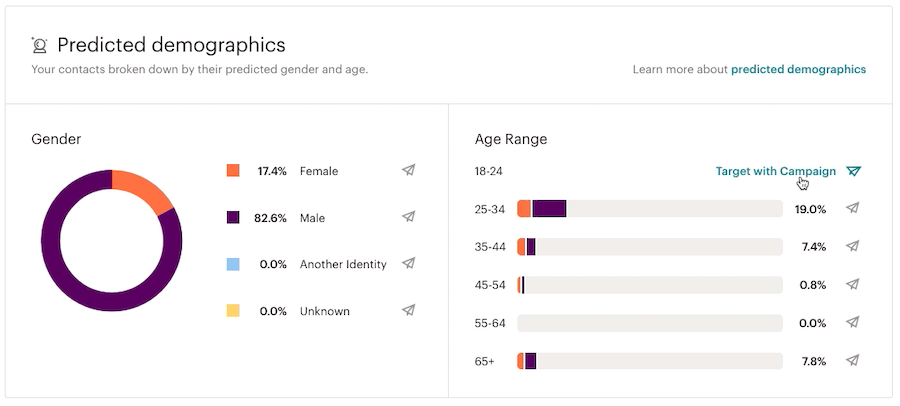The width and height of the screenshot is (900, 406).
Task: Click send icon for 35-44 age range
Action: [x=852, y=246]
